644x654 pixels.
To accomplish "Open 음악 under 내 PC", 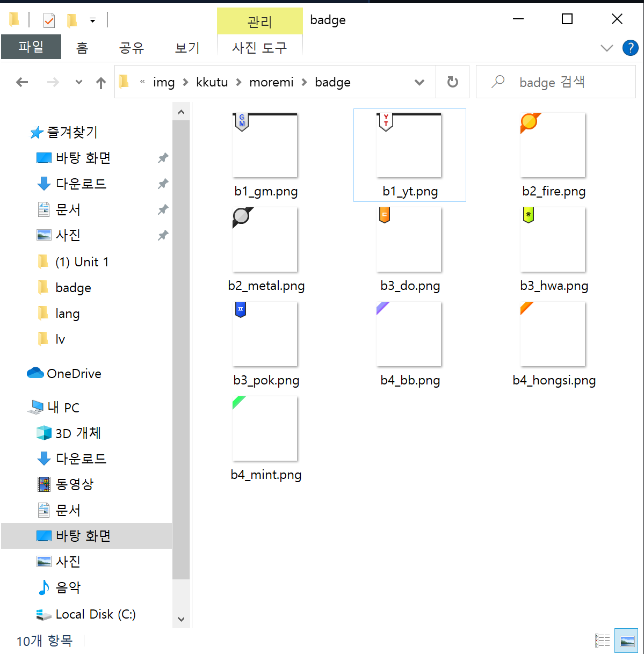I will [x=59, y=587].
